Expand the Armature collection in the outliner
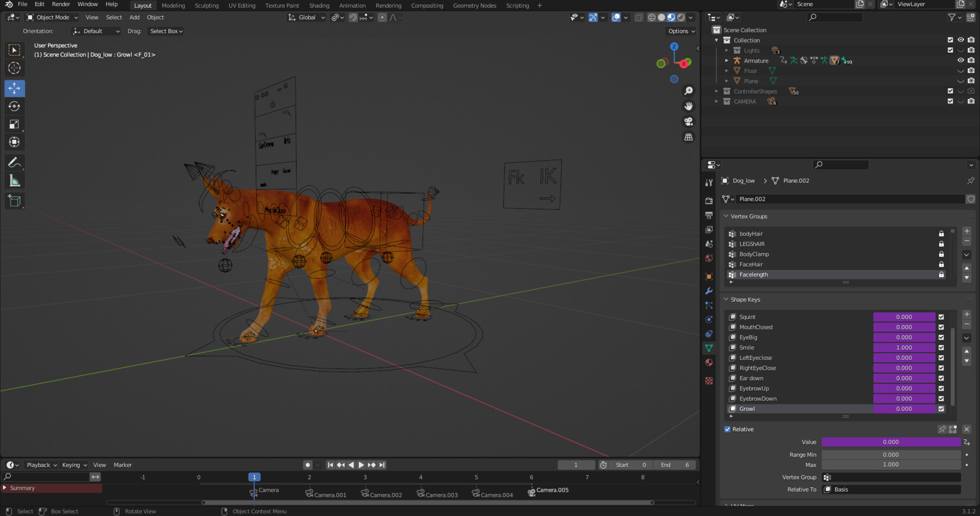Image resolution: width=980 pixels, height=516 pixels. click(x=727, y=60)
